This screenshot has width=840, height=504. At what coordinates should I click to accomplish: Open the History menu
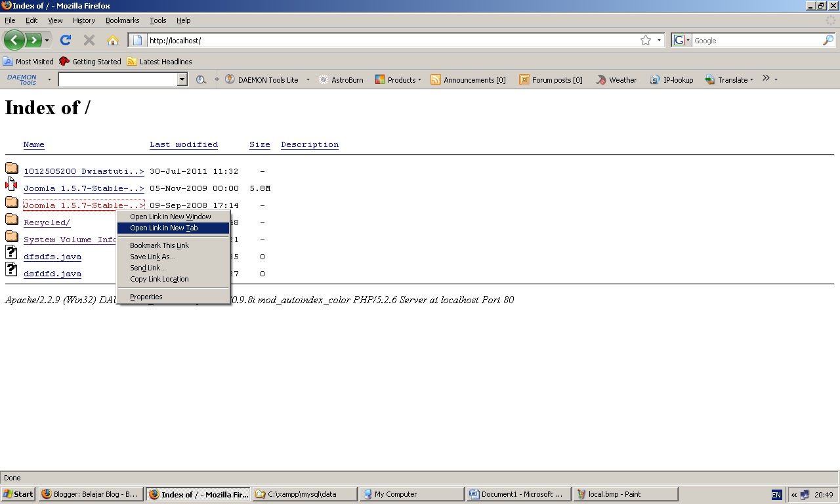[84, 20]
